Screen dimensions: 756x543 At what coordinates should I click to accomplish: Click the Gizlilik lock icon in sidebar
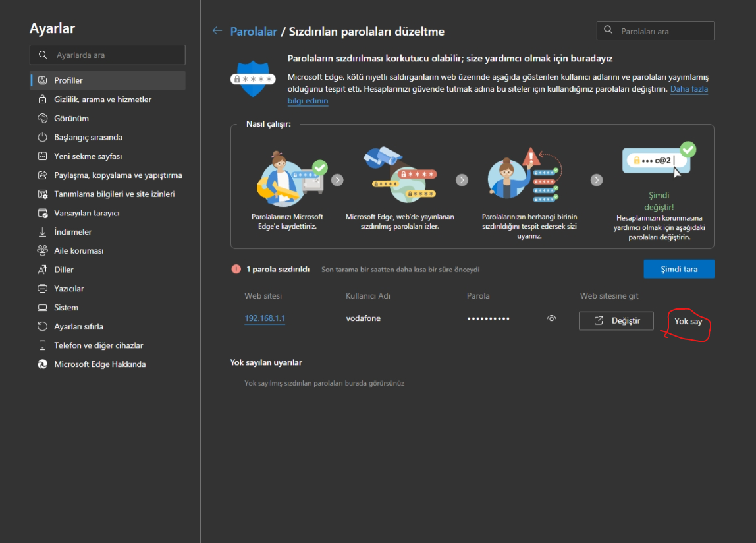42,100
